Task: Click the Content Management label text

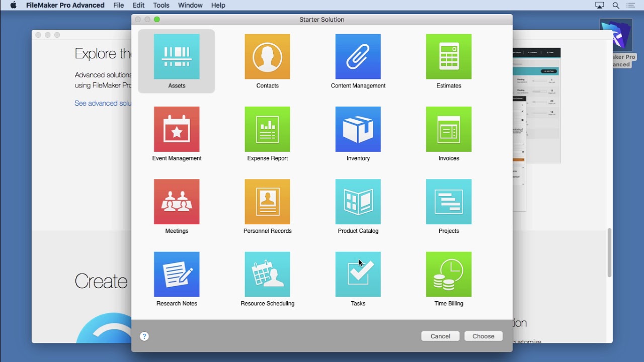Action: click(358, 86)
